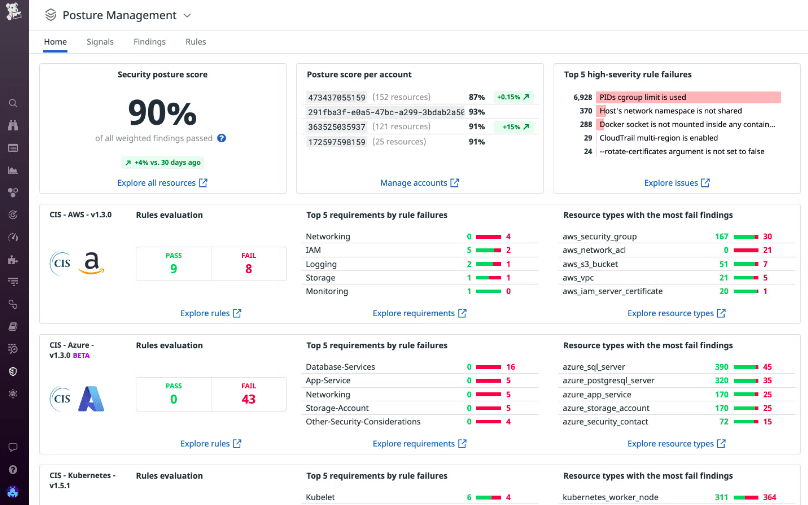
Task: Open Explore requirements in CIS AWS section
Action: 419,313
